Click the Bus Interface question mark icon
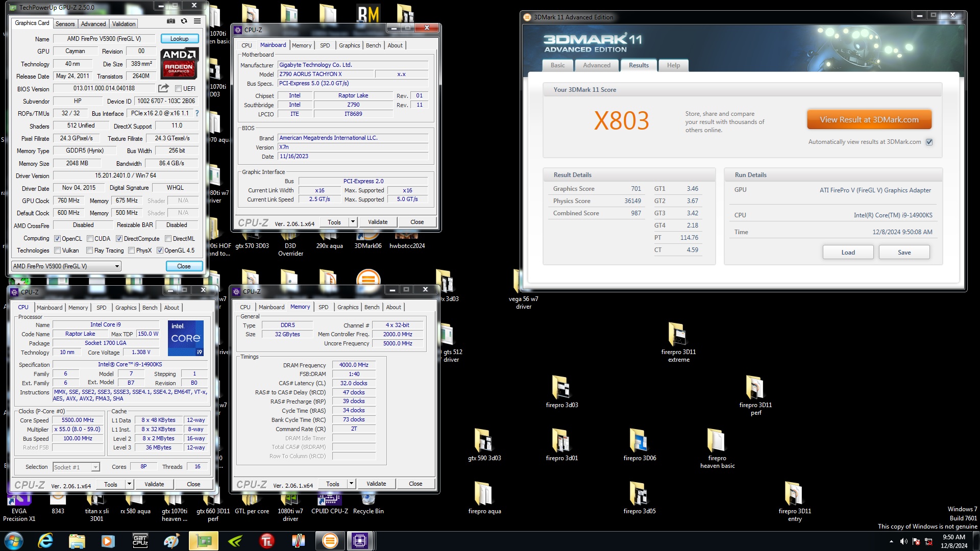 point(197,113)
